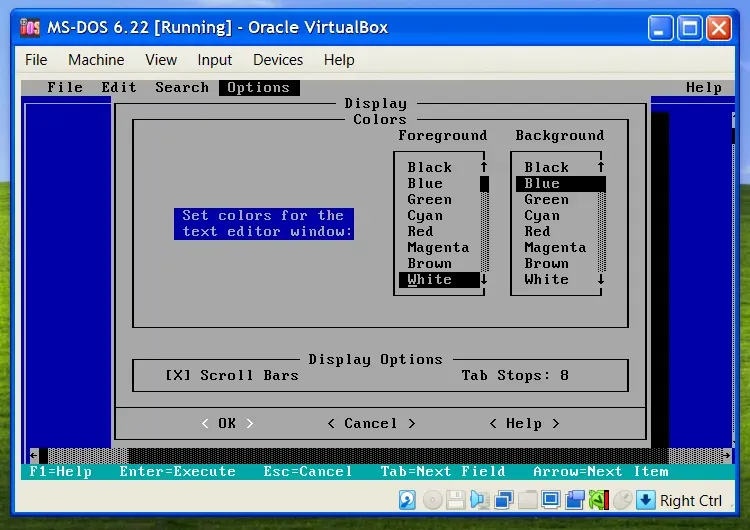Image resolution: width=750 pixels, height=530 pixels.
Task: Click the Cancel button in Display dialog
Action: tap(371, 423)
